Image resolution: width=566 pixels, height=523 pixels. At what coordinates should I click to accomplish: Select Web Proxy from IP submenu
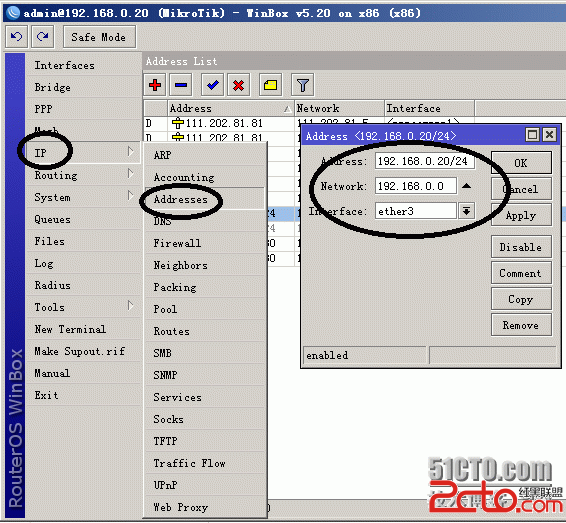pyautogui.click(x=205, y=507)
